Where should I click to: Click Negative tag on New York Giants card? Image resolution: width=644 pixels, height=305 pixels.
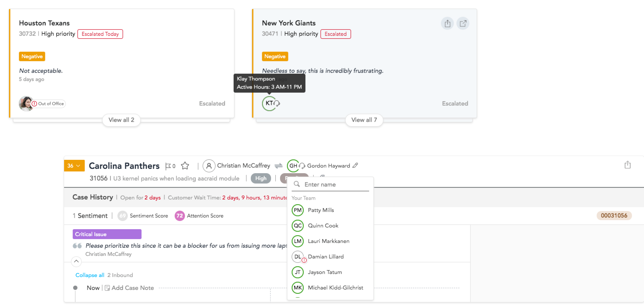click(275, 57)
